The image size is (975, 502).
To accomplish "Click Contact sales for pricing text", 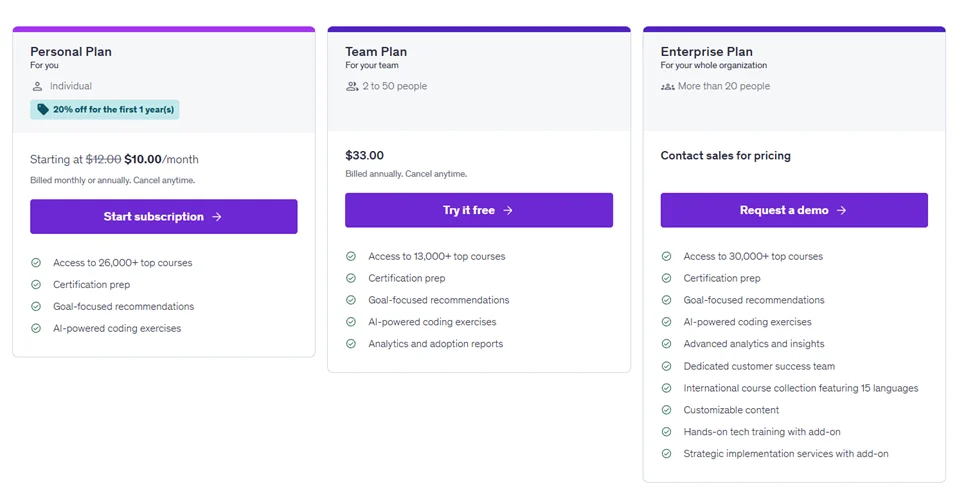I will pyautogui.click(x=725, y=156).
